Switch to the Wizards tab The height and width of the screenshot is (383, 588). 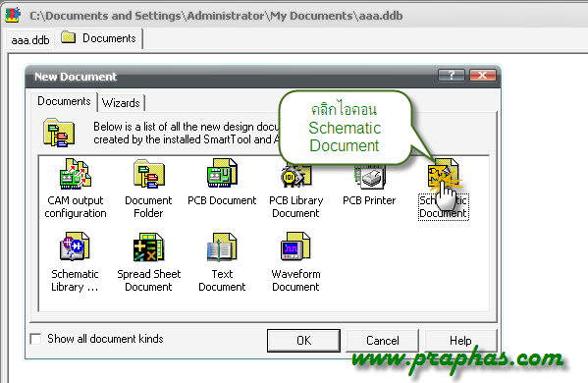tap(121, 103)
